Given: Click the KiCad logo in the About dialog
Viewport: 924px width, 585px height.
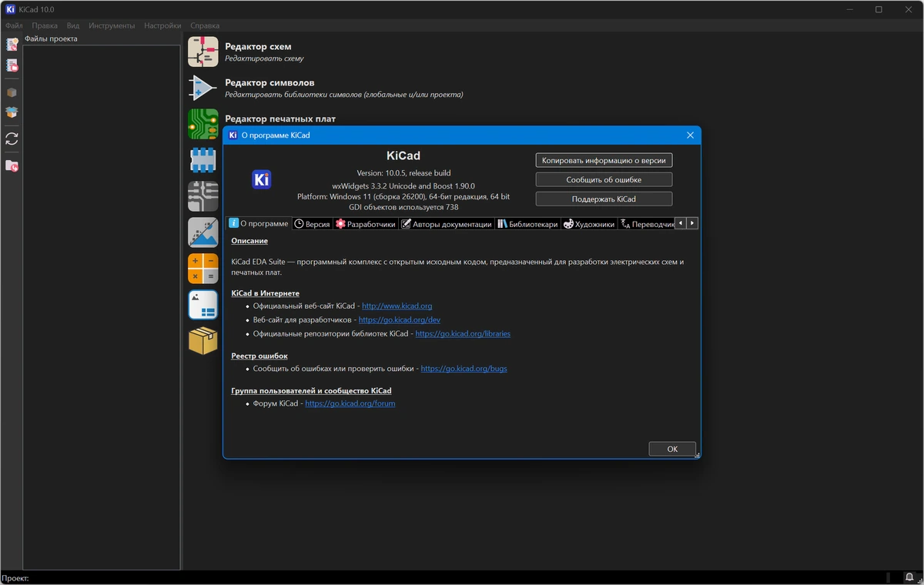Looking at the screenshot, I should point(262,179).
